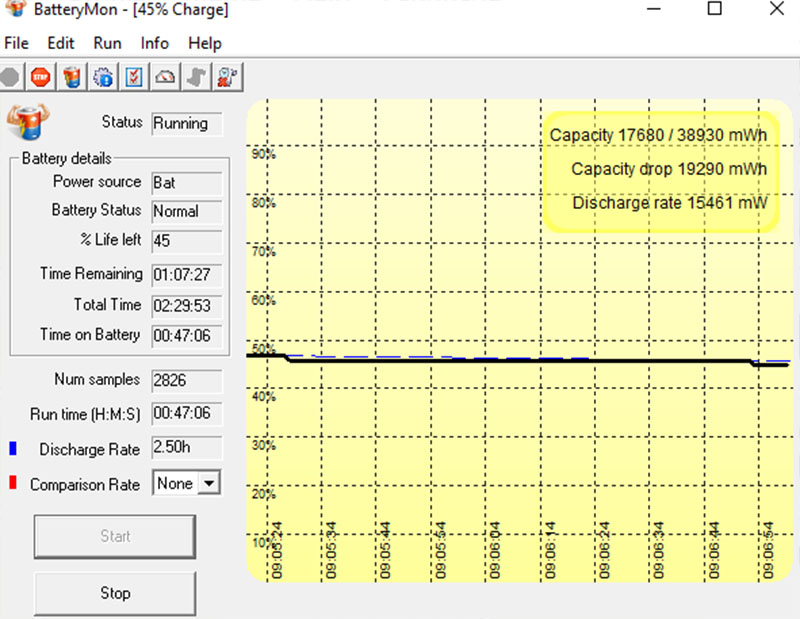Viewport: 800px width, 619px height.
Task: Click the % Life left field showing 45
Action: coord(187,241)
